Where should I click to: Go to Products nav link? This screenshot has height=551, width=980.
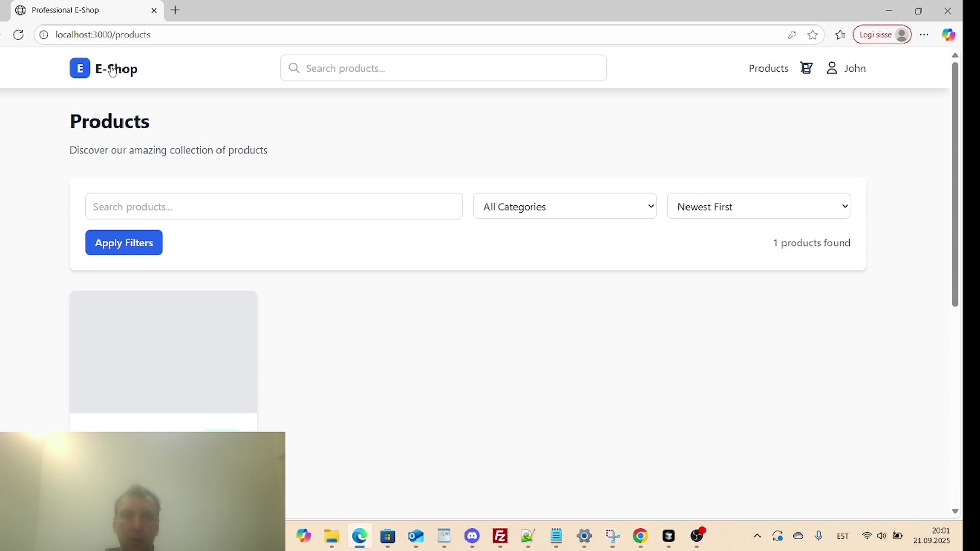tap(768, 68)
